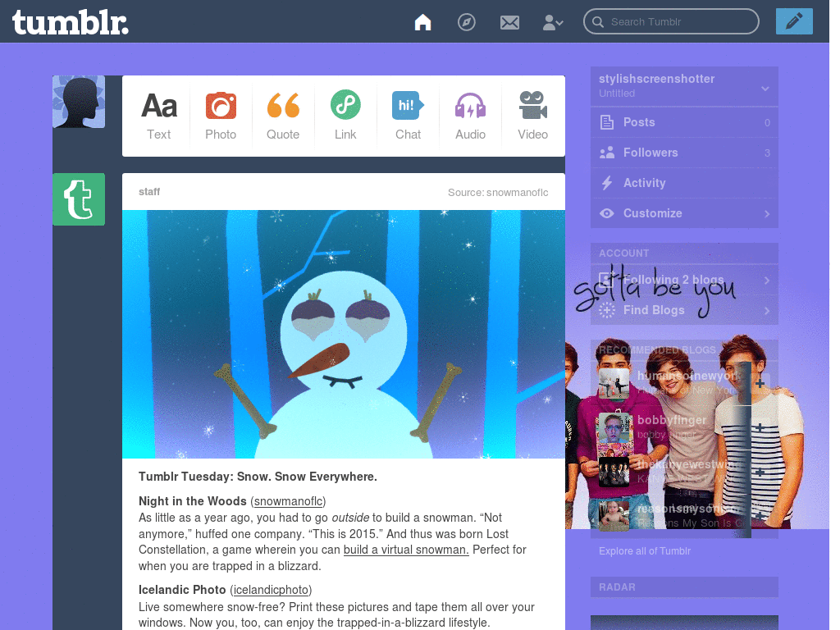Create a new Quote post
This screenshot has height=630, width=840.
(x=283, y=116)
